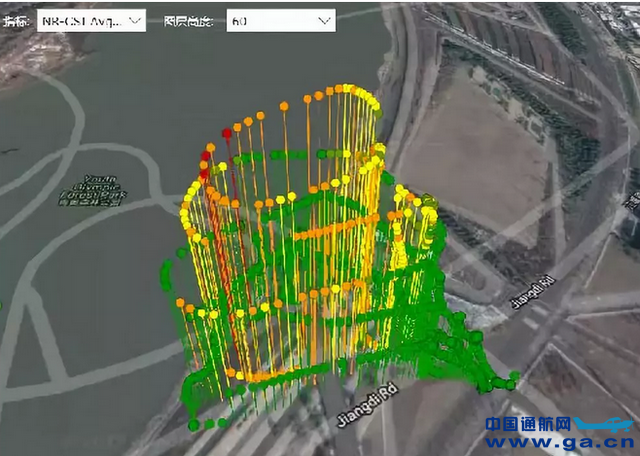Select the topmost red signal data point
Image resolution: width=640 pixels, height=456 pixels.
click(x=227, y=133)
